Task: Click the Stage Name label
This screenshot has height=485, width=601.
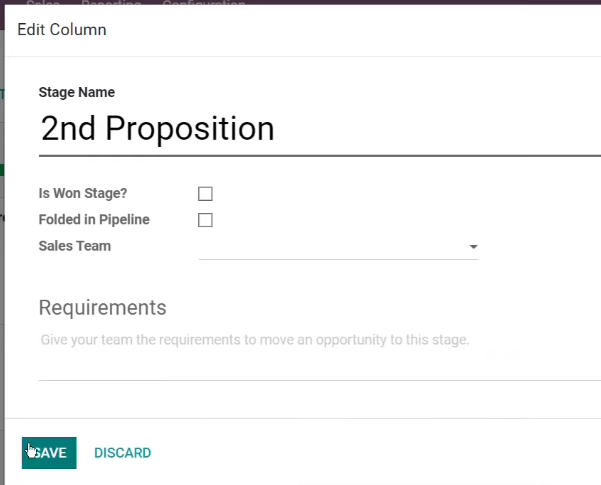Action: coord(77,92)
